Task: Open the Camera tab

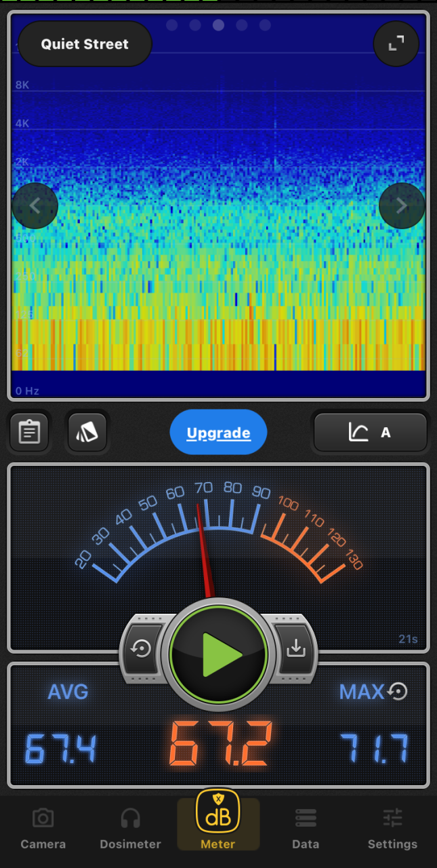Action: point(43,829)
